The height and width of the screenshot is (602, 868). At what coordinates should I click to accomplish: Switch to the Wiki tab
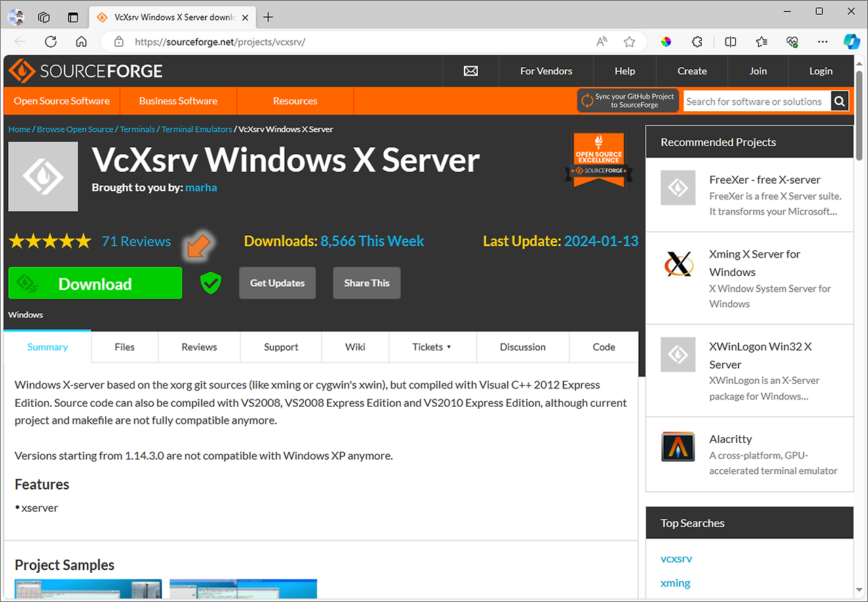click(355, 346)
